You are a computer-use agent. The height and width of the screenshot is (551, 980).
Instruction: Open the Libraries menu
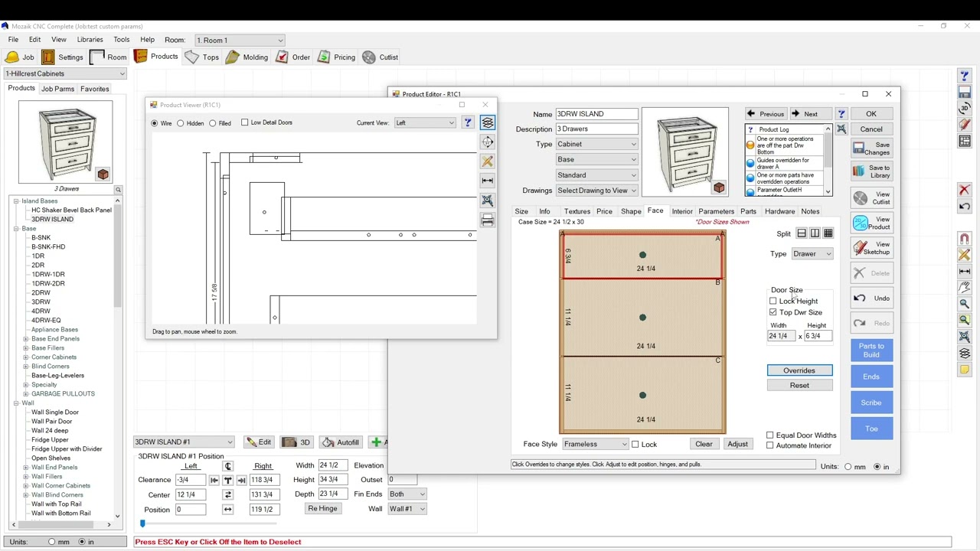[x=90, y=40]
